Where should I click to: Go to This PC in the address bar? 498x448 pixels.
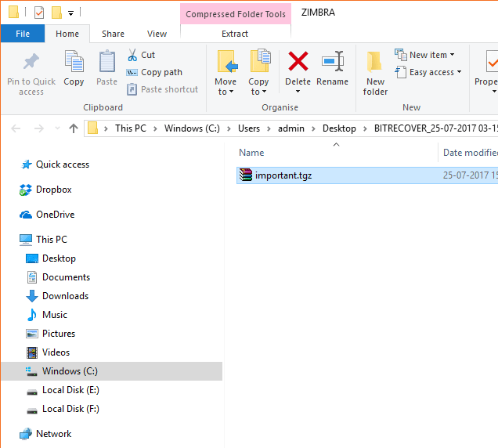(131, 128)
